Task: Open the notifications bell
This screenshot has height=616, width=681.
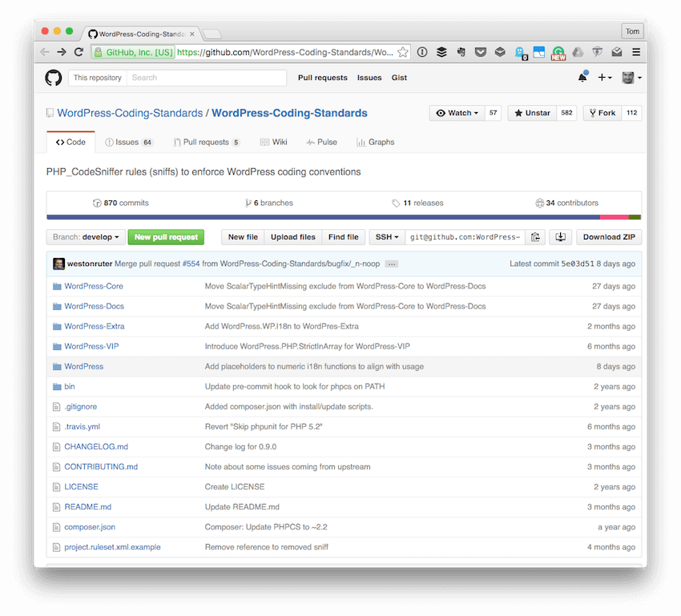Action: [582, 77]
